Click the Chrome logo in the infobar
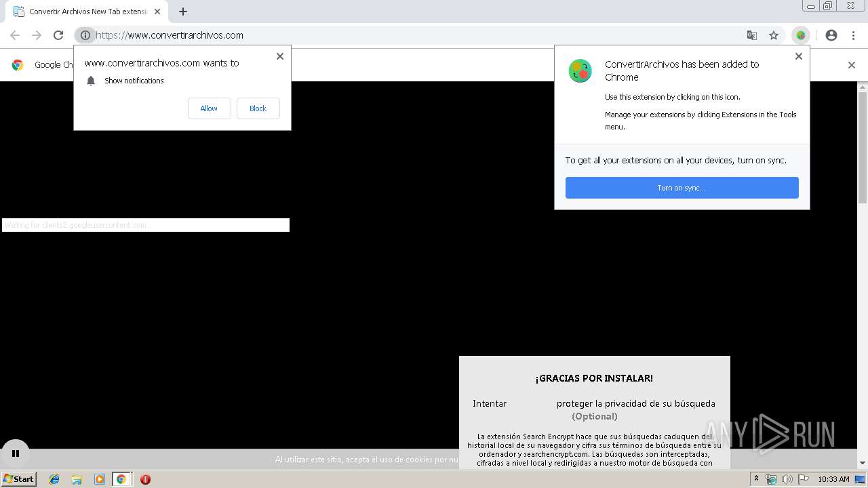 pos(18,65)
